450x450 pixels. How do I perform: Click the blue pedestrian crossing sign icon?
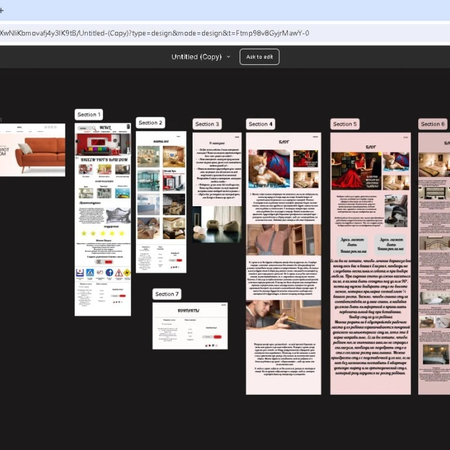pyautogui.click(x=90, y=273)
